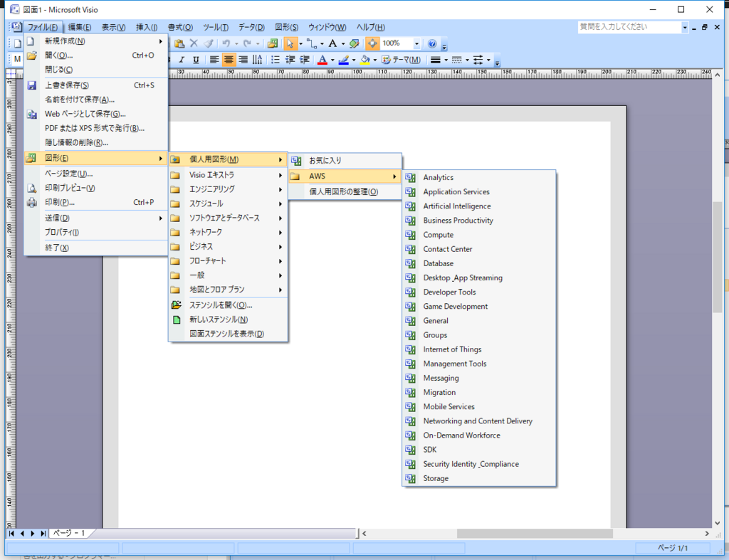Viewport: 729px width, 560px height.
Task: Click the テーマ(M) theme button
Action: coord(402,60)
